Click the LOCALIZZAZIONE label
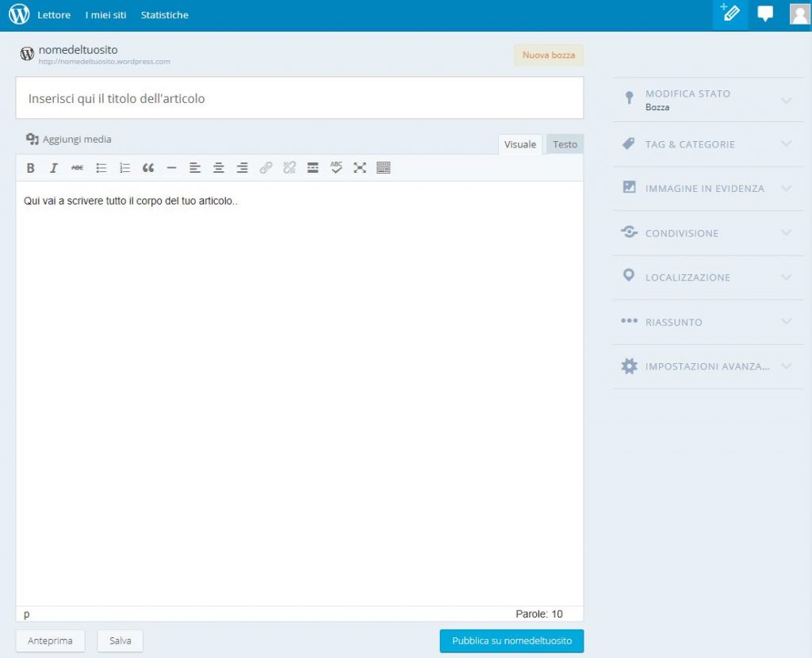The height and width of the screenshot is (658, 812). (688, 277)
